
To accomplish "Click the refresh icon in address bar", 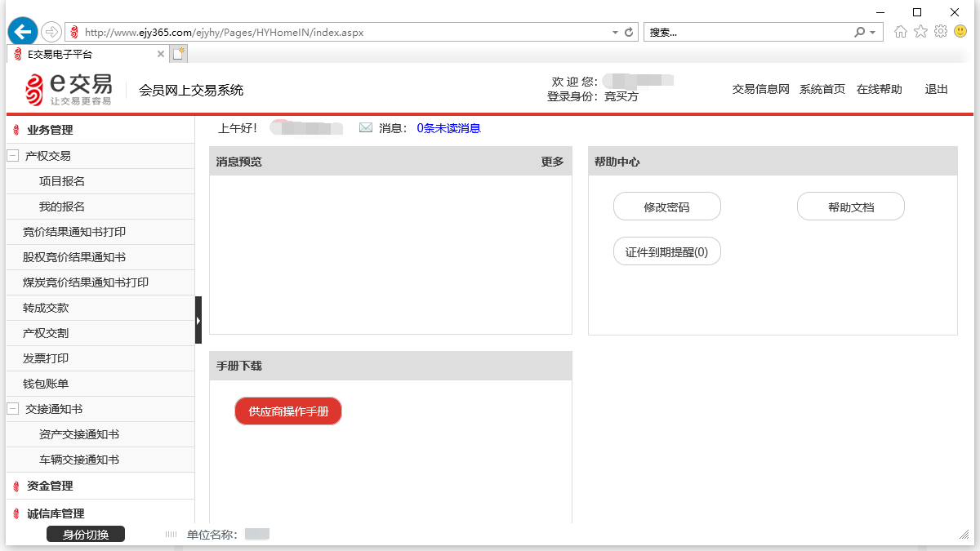I will tap(629, 33).
